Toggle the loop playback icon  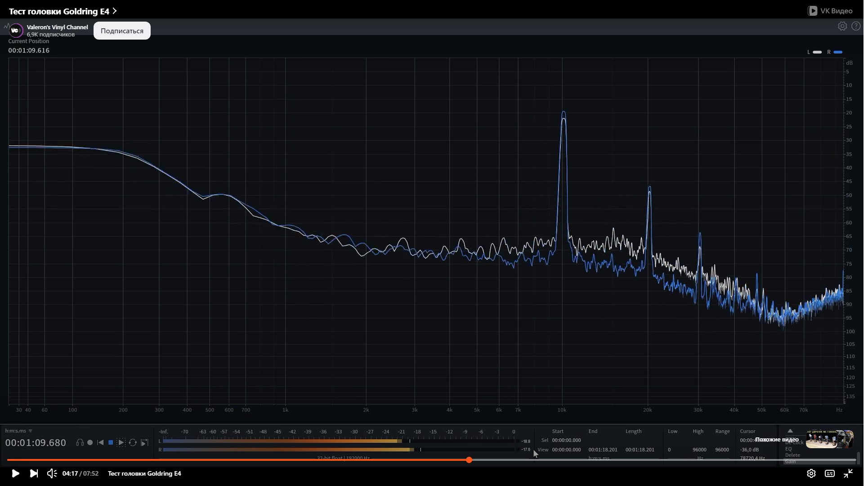(133, 443)
